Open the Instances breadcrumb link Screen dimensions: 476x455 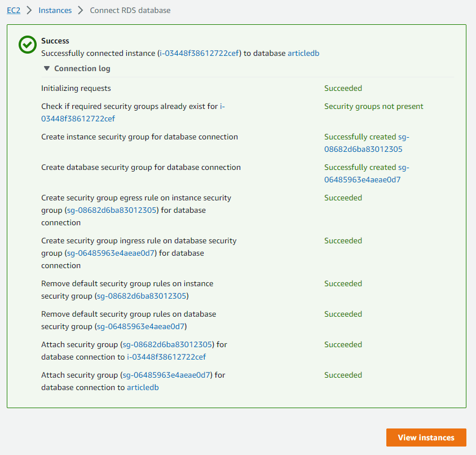55,10
